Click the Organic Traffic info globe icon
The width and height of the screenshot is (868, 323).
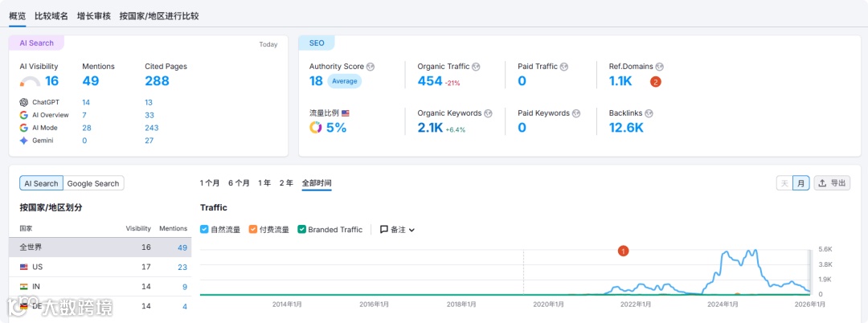(x=476, y=67)
